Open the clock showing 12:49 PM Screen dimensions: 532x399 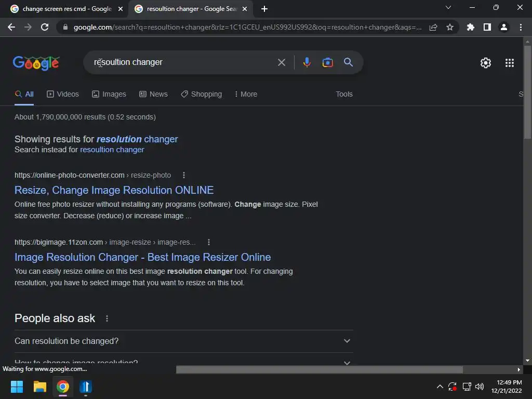click(507, 387)
